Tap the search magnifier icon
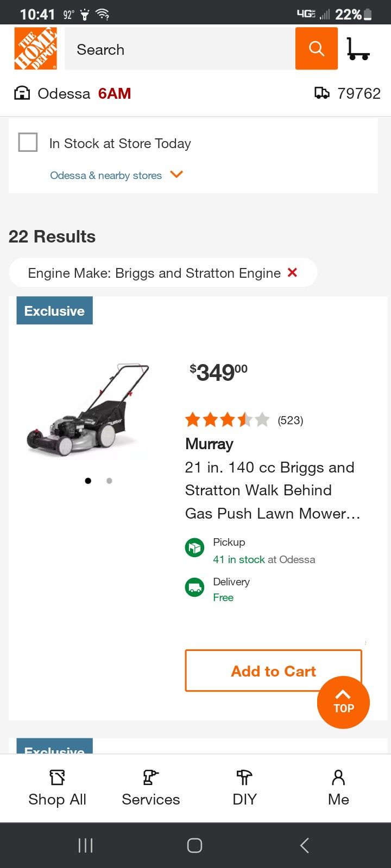Screen dimensions: 391x868 coord(316,48)
